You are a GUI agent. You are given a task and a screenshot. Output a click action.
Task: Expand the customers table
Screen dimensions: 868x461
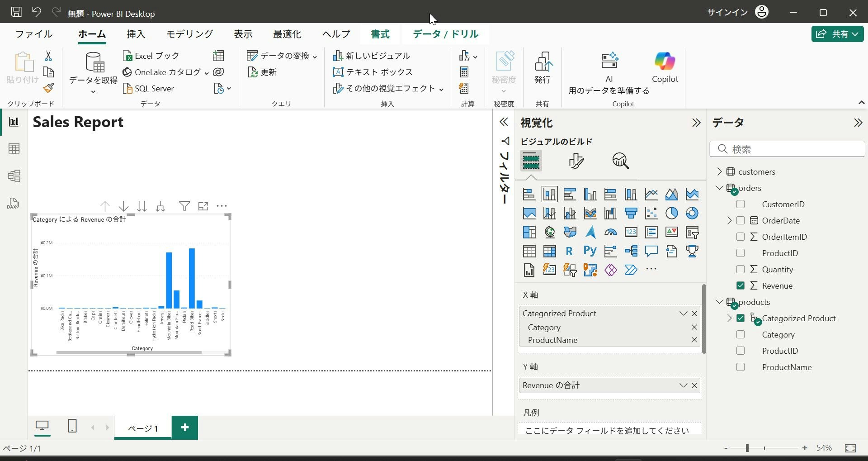(719, 171)
